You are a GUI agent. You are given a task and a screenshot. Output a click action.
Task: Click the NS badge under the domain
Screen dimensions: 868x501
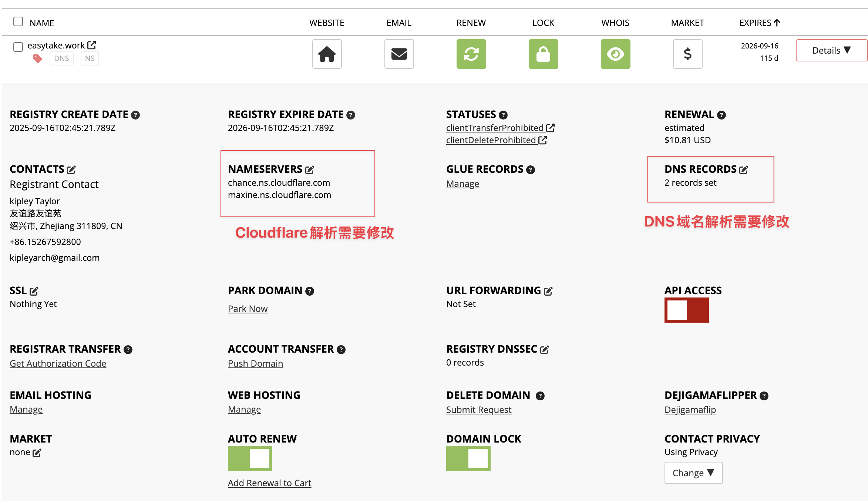coord(90,58)
